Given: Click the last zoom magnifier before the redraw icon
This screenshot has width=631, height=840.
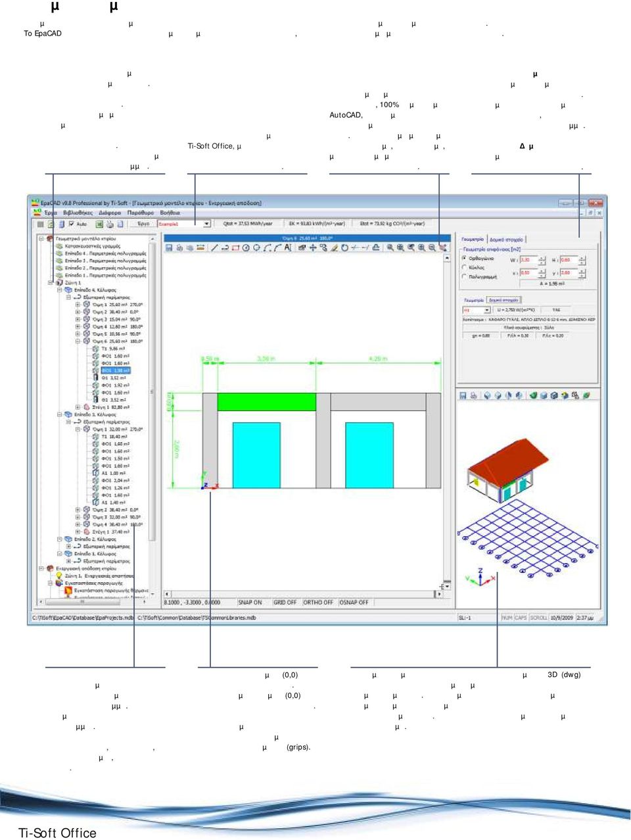Looking at the screenshot, I should coord(431,247).
